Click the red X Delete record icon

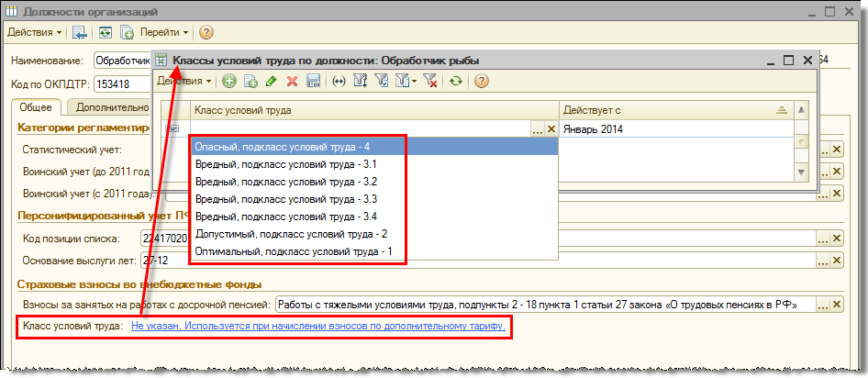tap(292, 82)
